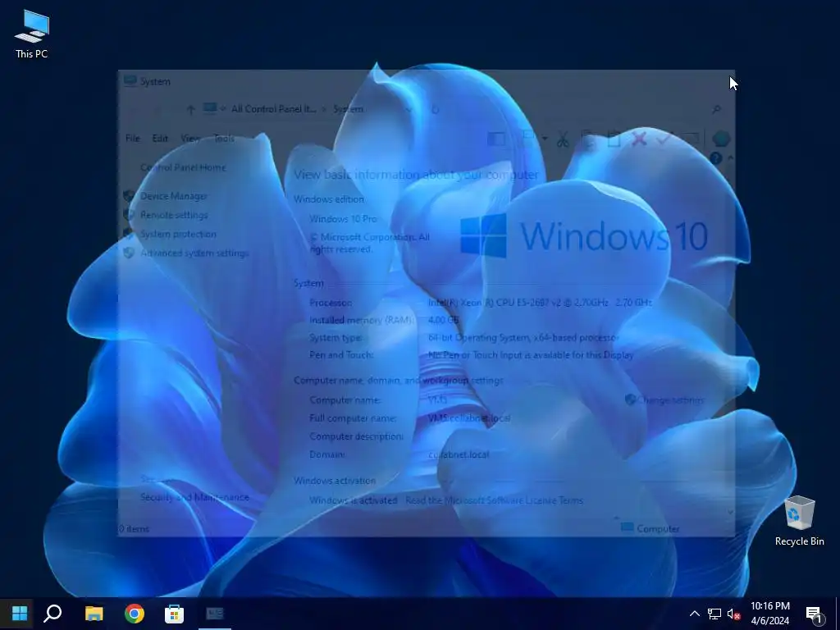Open the Tools menu

click(x=224, y=138)
